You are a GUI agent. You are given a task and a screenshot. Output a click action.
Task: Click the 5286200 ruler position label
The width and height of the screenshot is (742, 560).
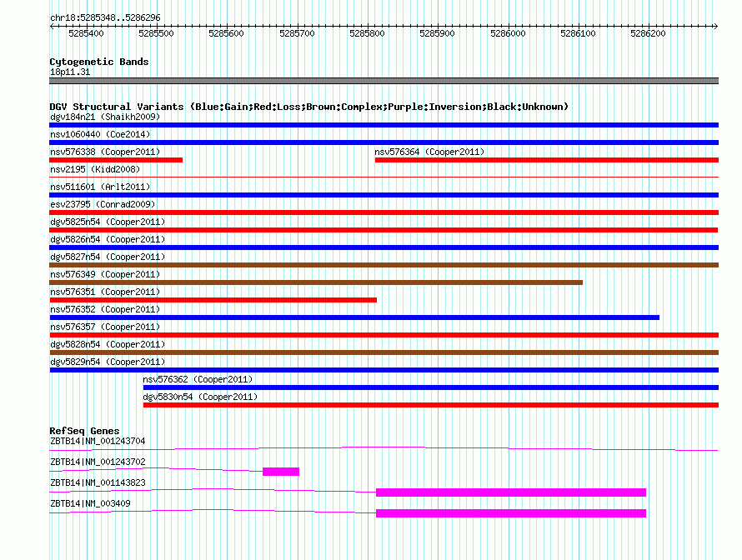click(x=648, y=33)
